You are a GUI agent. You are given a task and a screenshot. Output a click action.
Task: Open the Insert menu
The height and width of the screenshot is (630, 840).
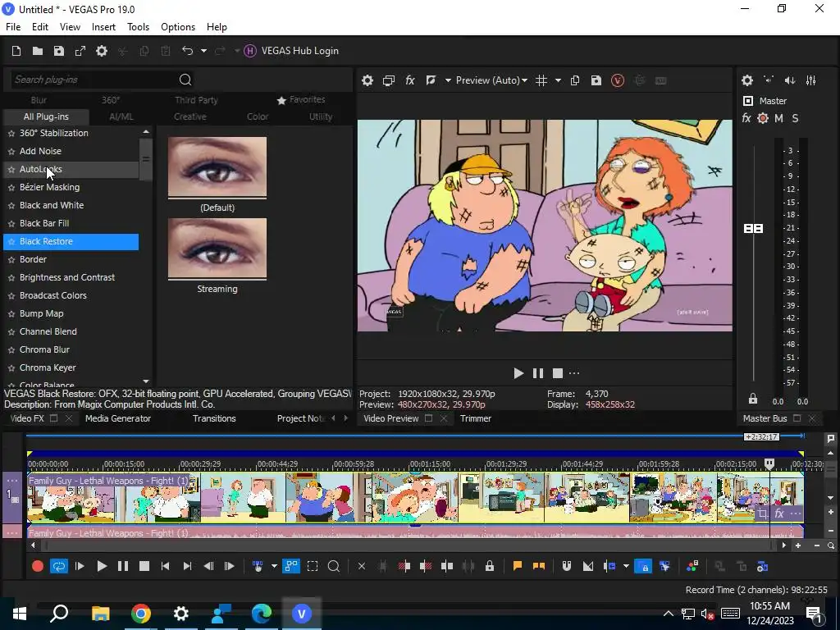tap(103, 27)
